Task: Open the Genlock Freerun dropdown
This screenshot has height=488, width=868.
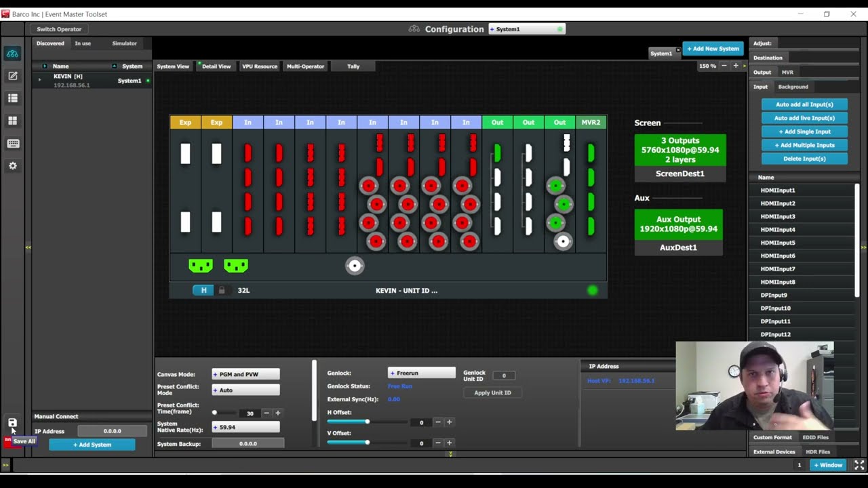Action: point(422,373)
